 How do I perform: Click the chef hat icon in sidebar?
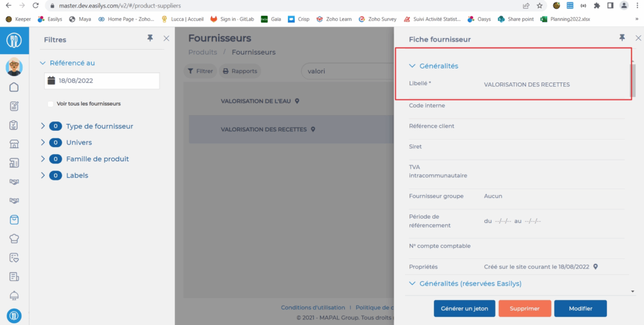point(14,238)
